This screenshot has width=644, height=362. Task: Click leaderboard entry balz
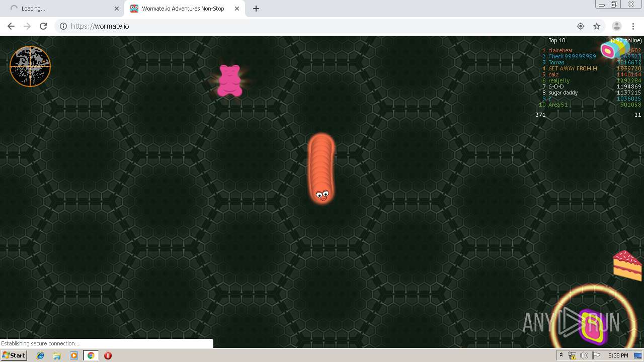click(x=553, y=74)
